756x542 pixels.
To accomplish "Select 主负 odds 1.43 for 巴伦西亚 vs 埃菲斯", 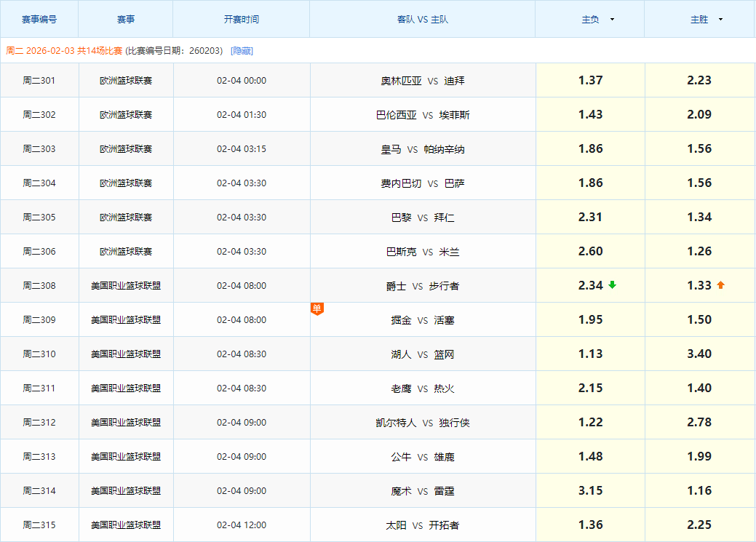I will click(x=591, y=114).
